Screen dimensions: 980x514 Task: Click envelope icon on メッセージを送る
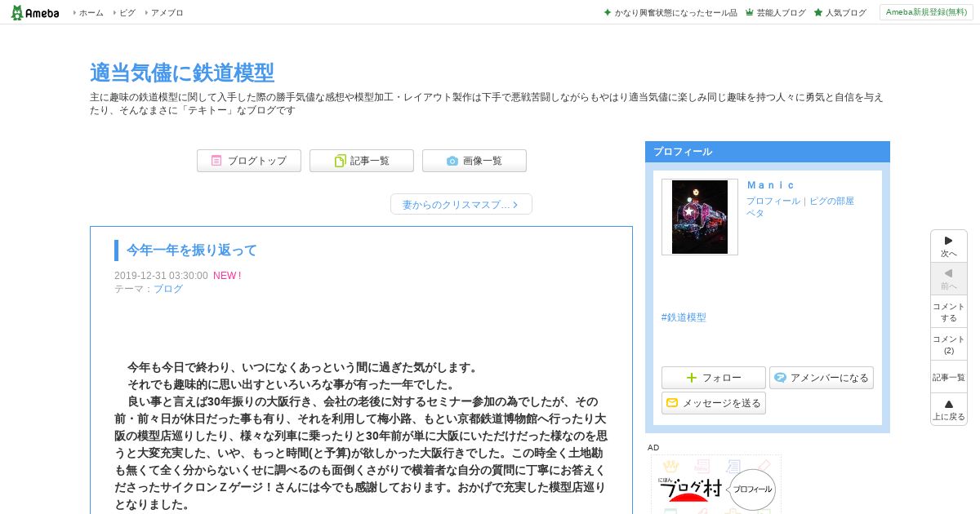pyautogui.click(x=672, y=403)
